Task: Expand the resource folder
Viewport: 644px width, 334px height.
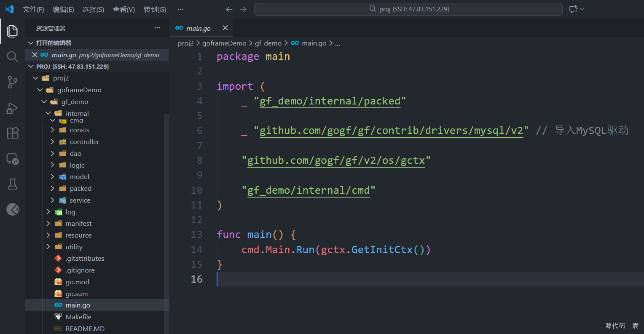Action: pyautogui.click(x=48, y=235)
